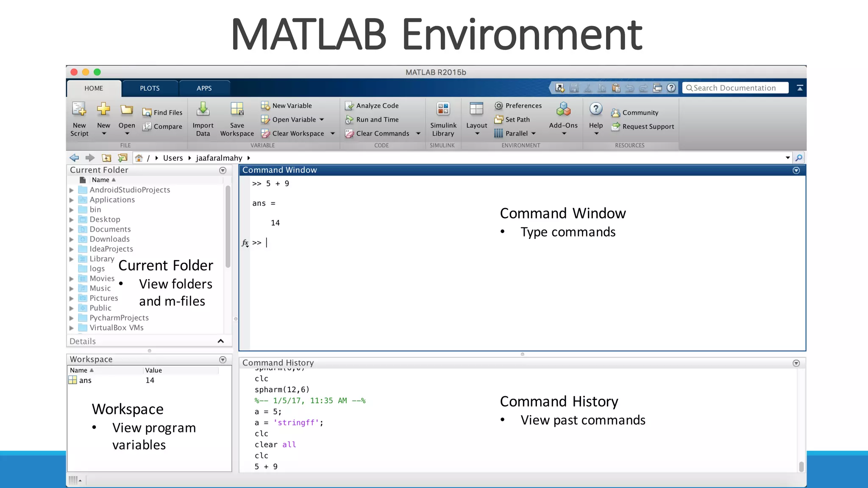Viewport: 868px width, 488px height.
Task: Open Preferences from Environment section
Action: (518, 105)
